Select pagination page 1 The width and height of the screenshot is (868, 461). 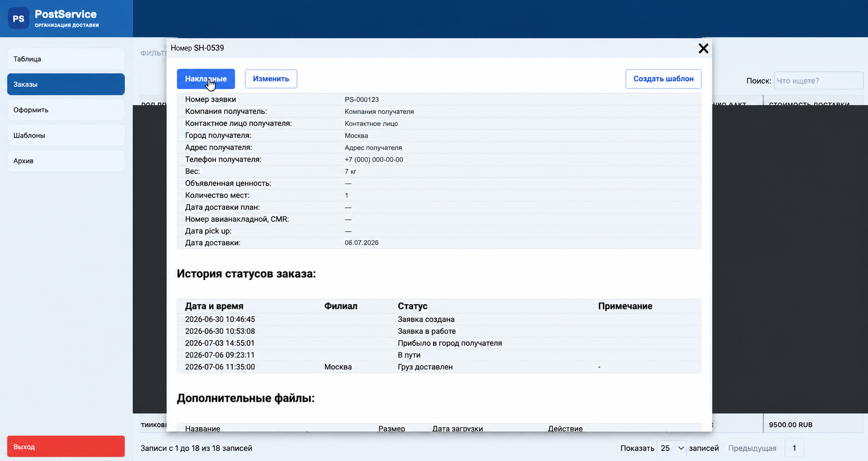coord(794,448)
